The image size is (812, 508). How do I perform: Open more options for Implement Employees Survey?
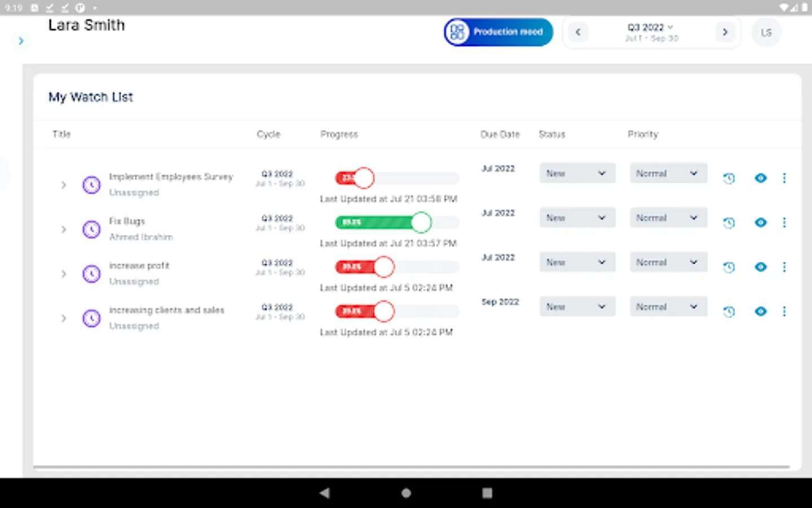point(784,178)
